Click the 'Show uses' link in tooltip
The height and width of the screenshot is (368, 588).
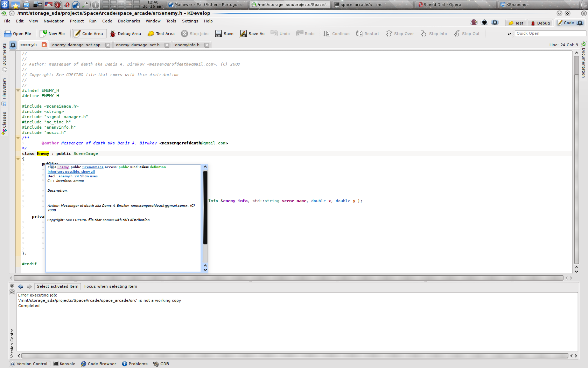[89, 176]
